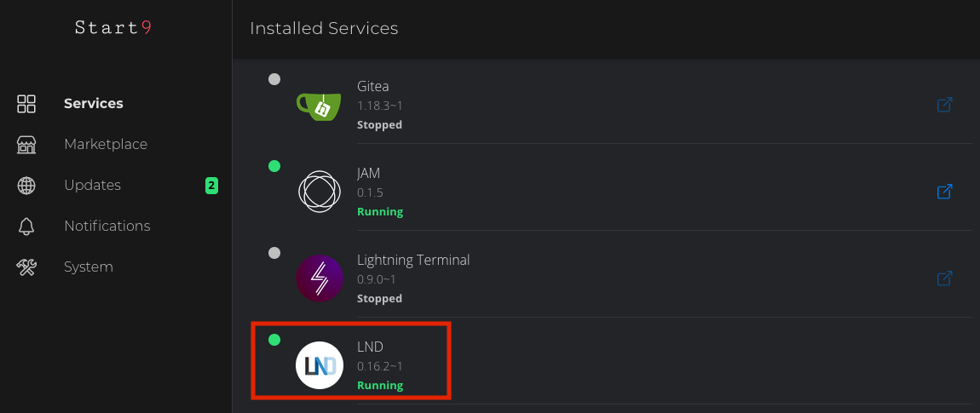
Task: Click the Notifications bell icon
Action: (x=26, y=227)
